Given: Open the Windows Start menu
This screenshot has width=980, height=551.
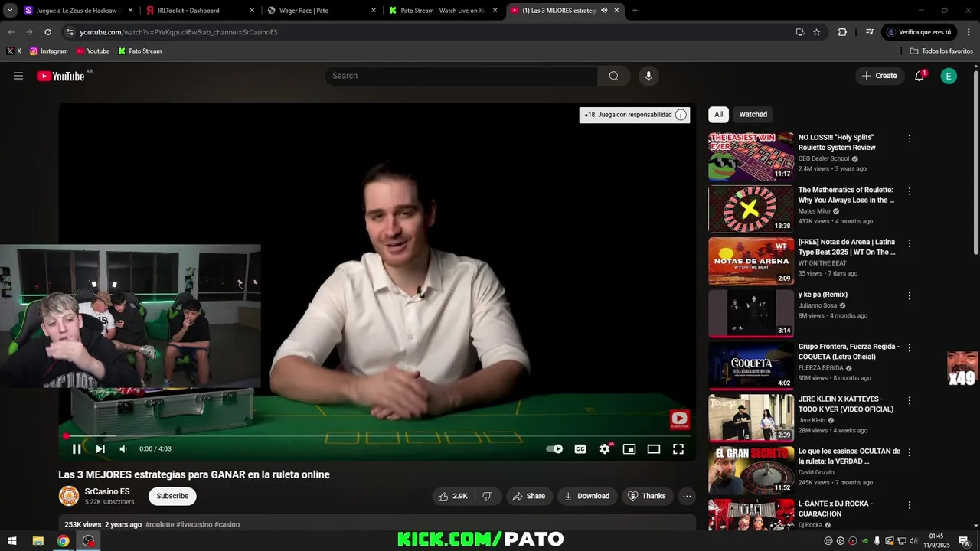Looking at the screenshot, I should 12,541.
